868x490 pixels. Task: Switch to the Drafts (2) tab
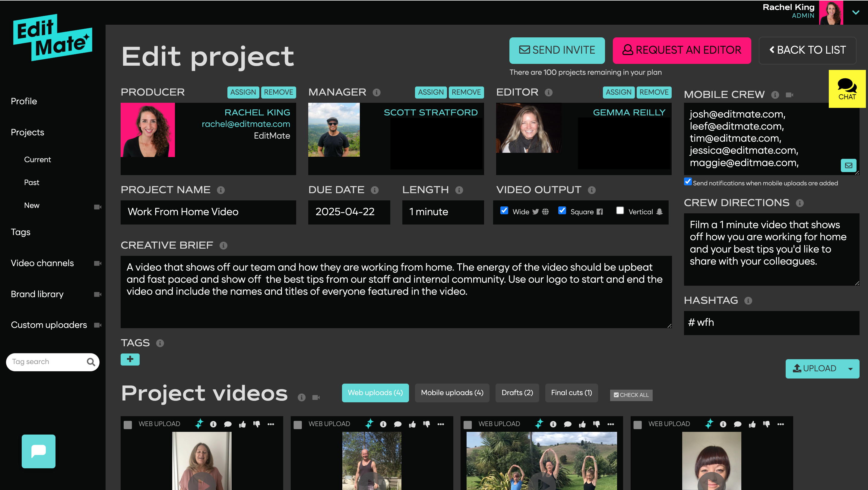pos(517,393)
